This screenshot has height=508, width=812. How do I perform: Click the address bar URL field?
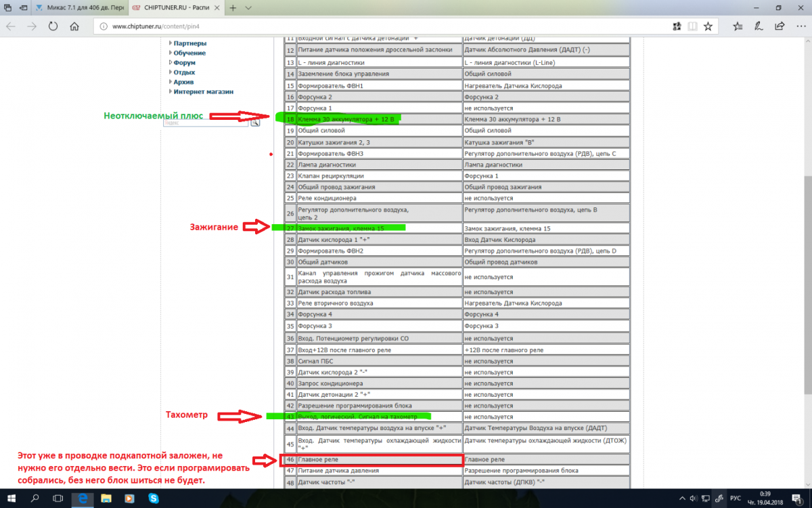(x=379, y=26)
